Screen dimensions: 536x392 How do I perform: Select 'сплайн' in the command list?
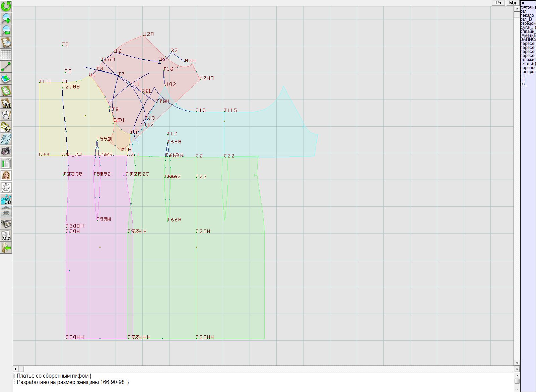click(527, 31)
